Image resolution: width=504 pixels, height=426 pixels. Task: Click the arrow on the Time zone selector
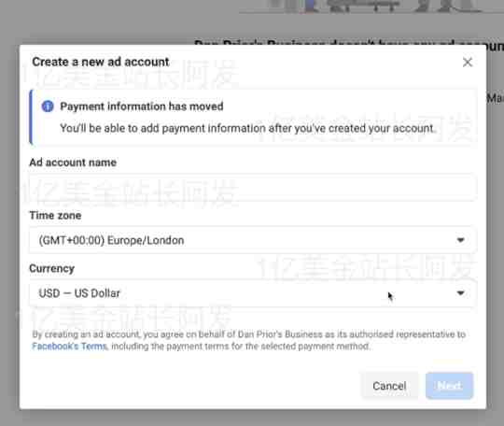click(460, 240)
